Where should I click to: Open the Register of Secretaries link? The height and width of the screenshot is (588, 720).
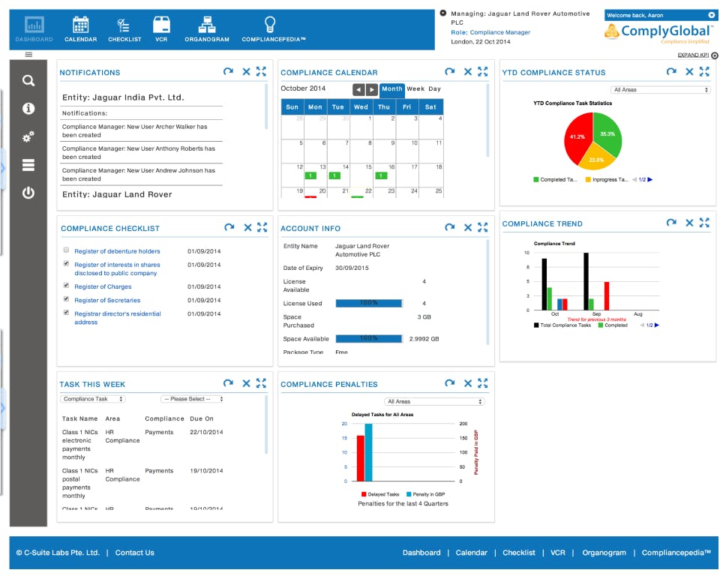click(x=107, y=301)
